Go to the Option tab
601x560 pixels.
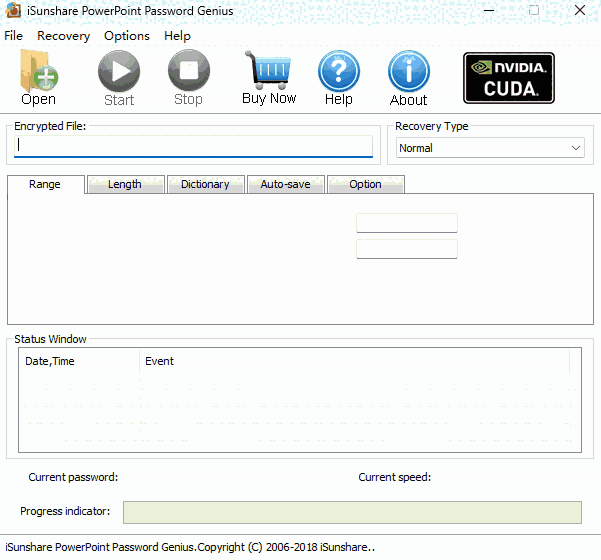(x=365, y=184)
